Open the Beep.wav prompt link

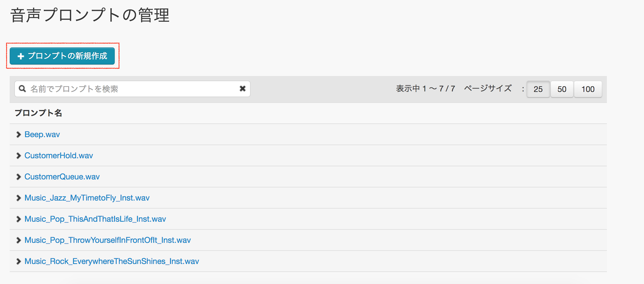[x=42, y=135]
